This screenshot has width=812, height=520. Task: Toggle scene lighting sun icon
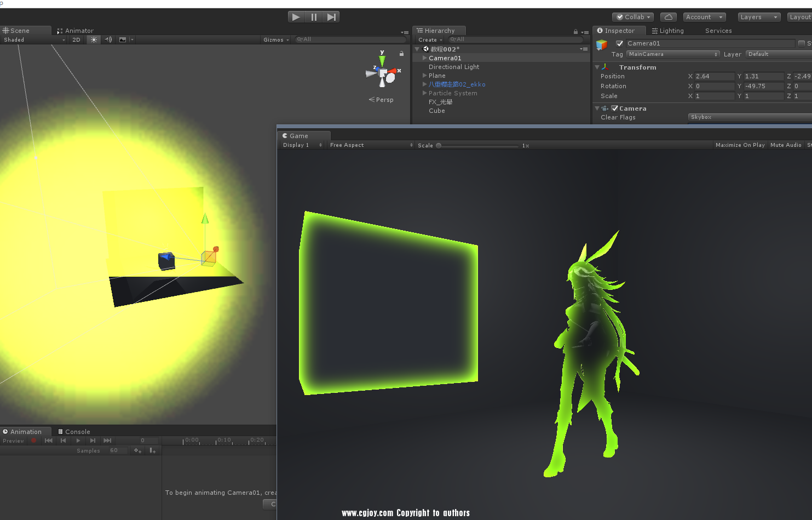tap(94, 39)
